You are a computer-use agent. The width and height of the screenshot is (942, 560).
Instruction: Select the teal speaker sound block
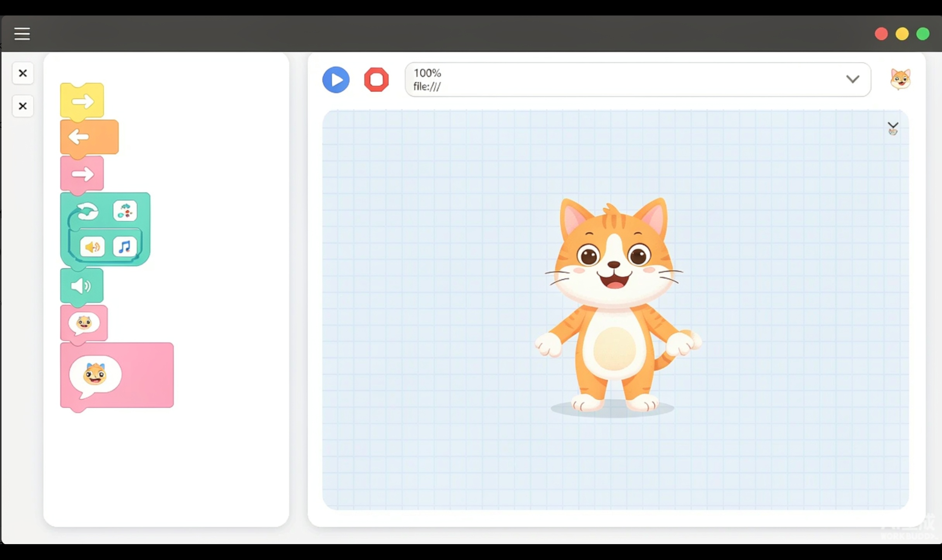(82, 286)
